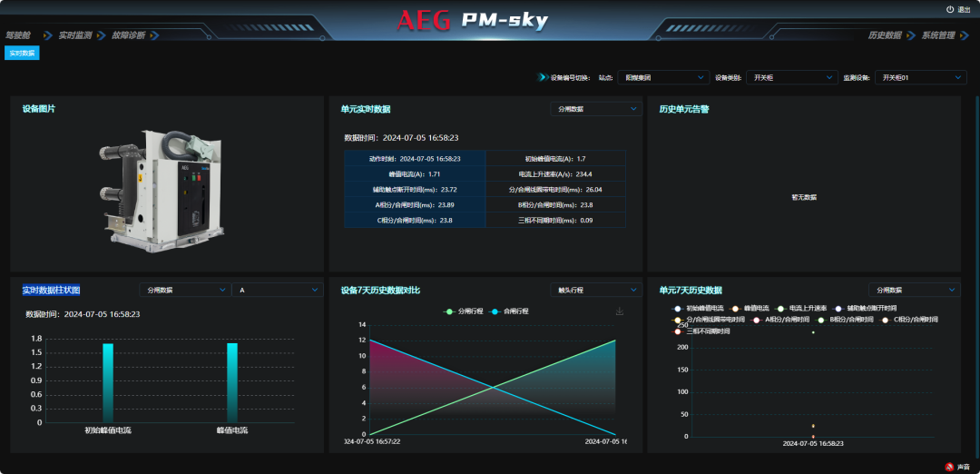Screen dimensions: 980x474
Task: Click the highlighted 实时数据柱状图 title
Action: pyautogui.click(x=51, y=291)
